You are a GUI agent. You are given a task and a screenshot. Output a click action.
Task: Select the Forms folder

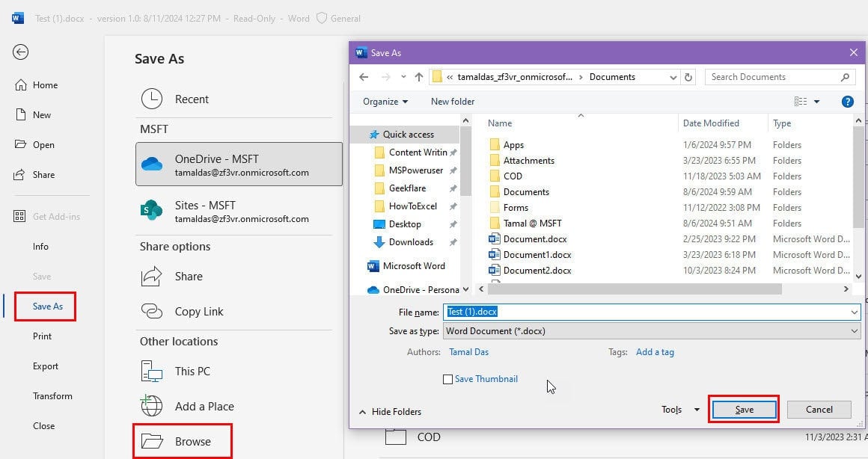tap(509, 208)
